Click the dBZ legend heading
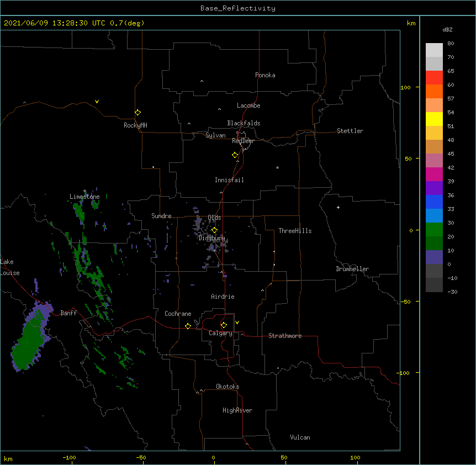The width and height of the screenshot is (476, 465). [x=447, y=30]
